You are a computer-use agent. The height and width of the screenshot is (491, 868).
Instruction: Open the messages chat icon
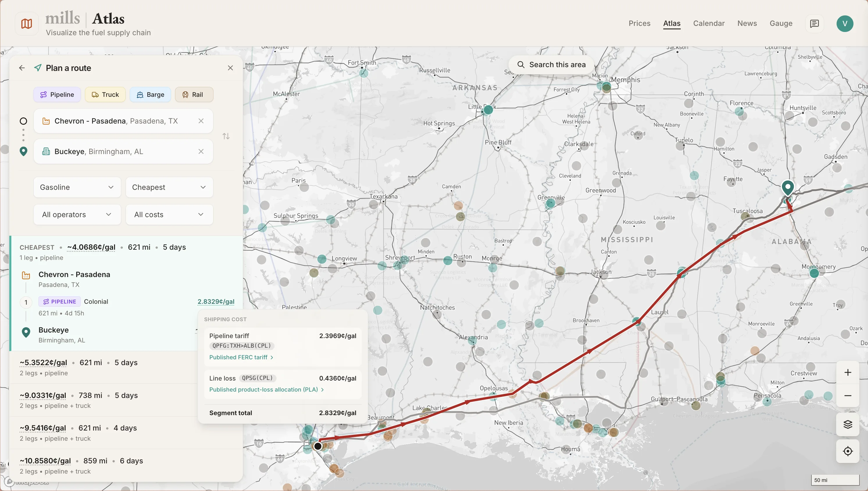point(814,24)
